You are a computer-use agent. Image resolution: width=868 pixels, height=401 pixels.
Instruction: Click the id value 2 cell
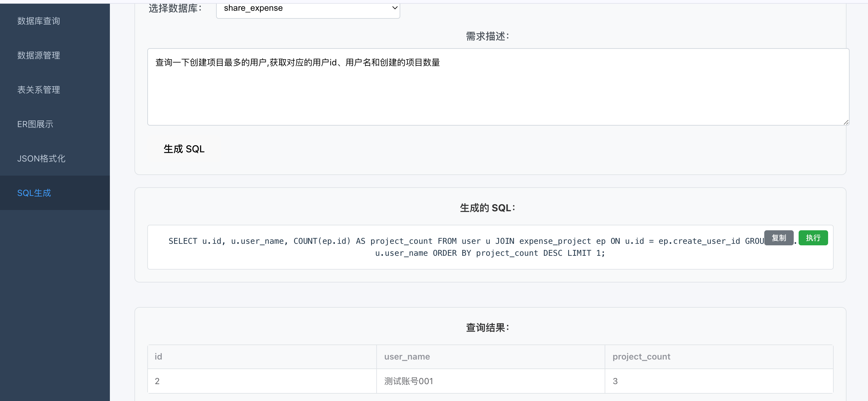pos(157,381)
